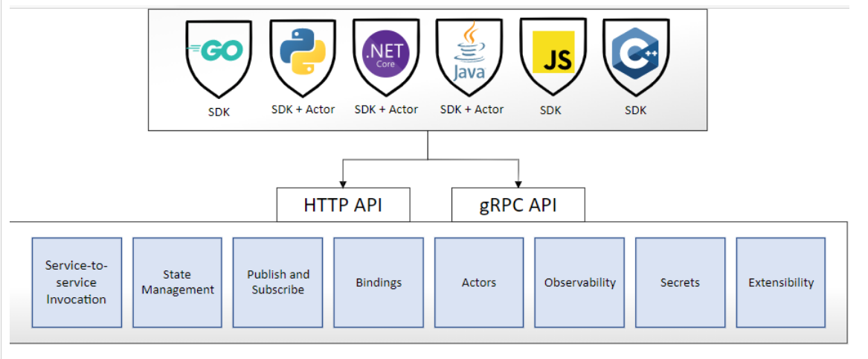Select the Observability building block
The width and height of the screenshot is (868, 359).
click(x=579, y=282)
